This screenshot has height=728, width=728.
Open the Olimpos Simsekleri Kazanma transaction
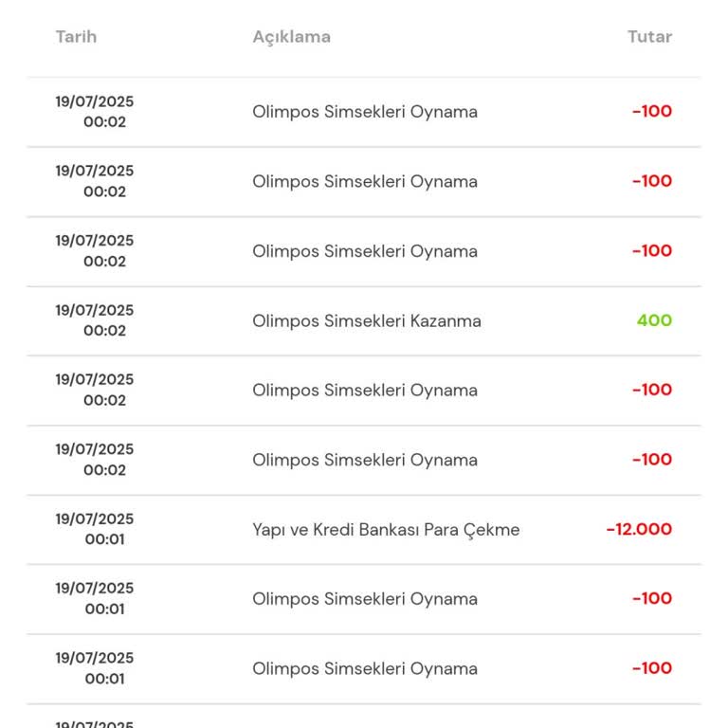pos(366,320)
